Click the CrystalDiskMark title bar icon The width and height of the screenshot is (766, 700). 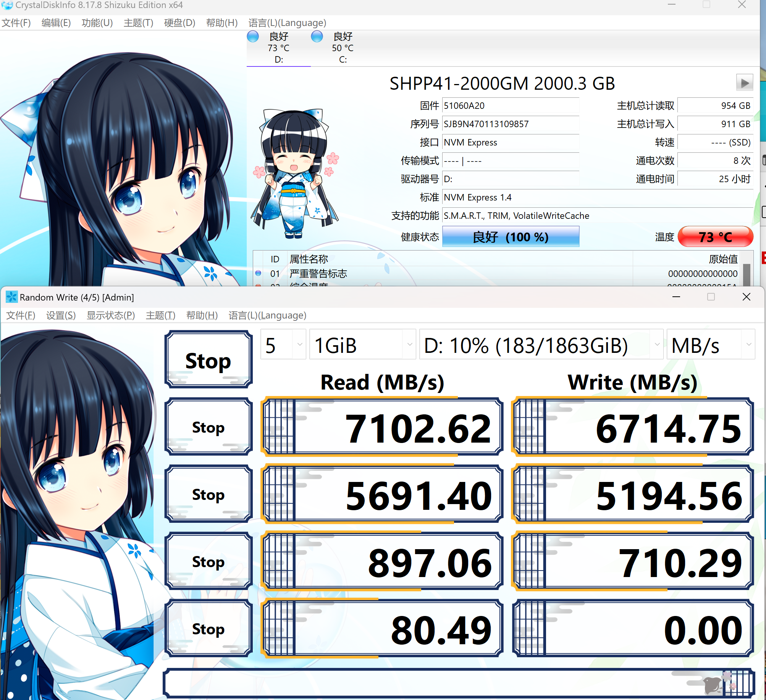[x=11, y=297]
